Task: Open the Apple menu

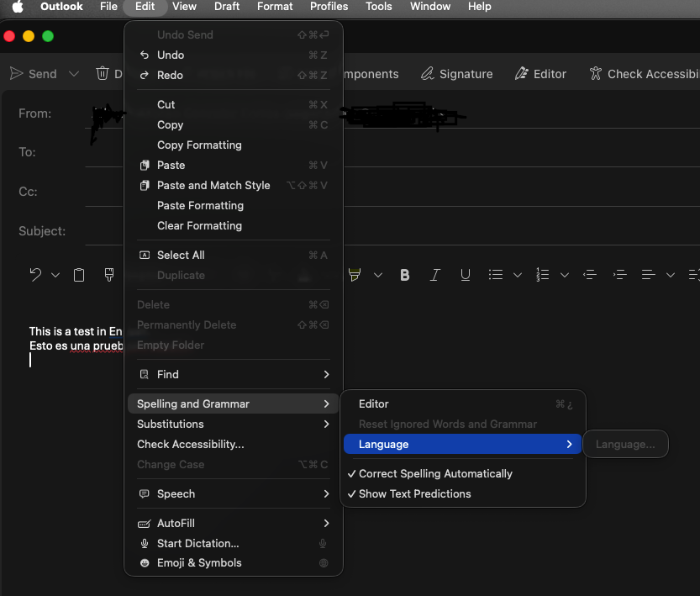Action: point(18,7)
